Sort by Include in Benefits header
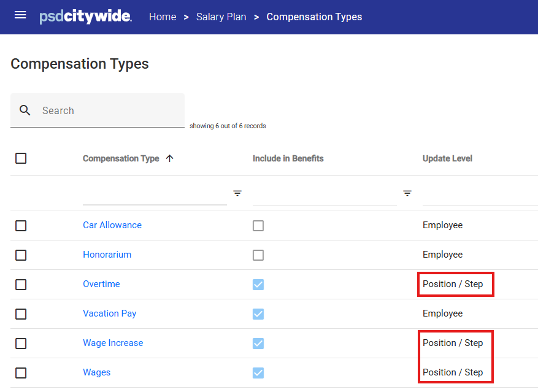538x392 pixels. pos(288,158)
